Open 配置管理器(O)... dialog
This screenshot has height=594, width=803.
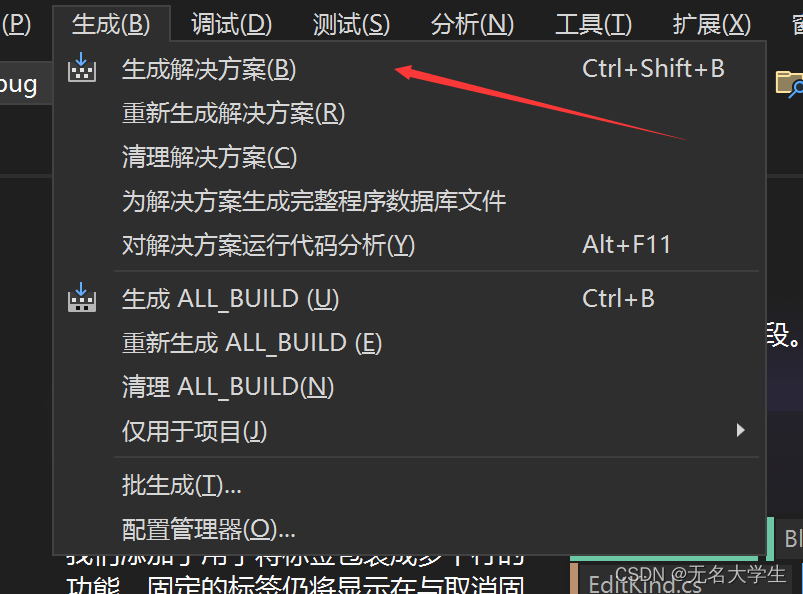click(x=409, y=529)
